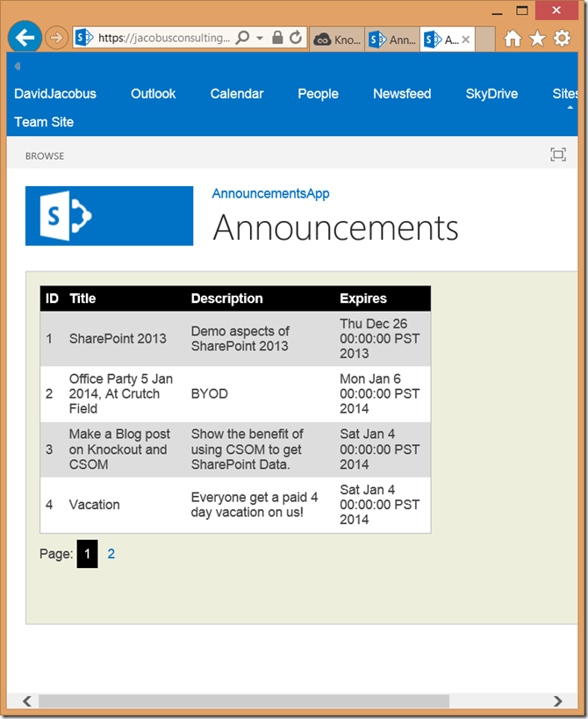This screenshot has width=588, height=719.
Task: Click the horizontal scrollbar right arrow
Action: (558, 701)
